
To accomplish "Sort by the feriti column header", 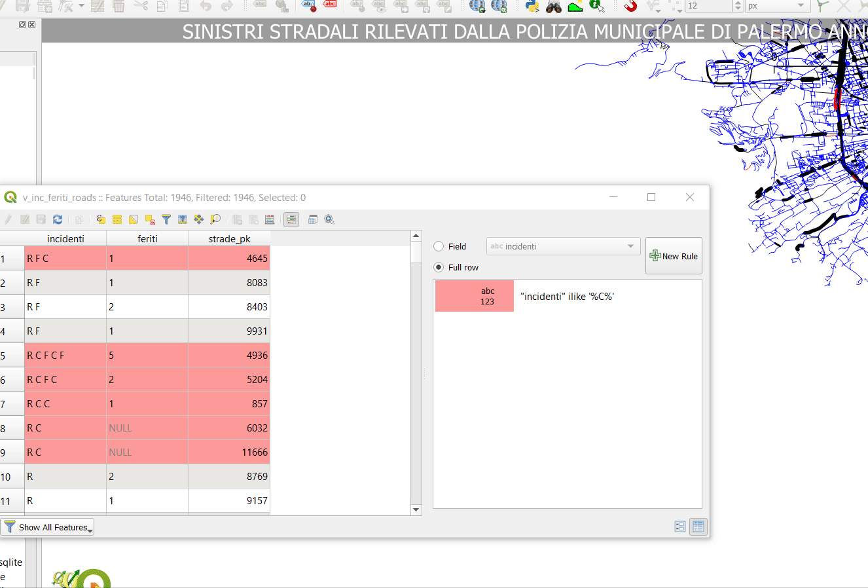I will (x=147, y=238).
